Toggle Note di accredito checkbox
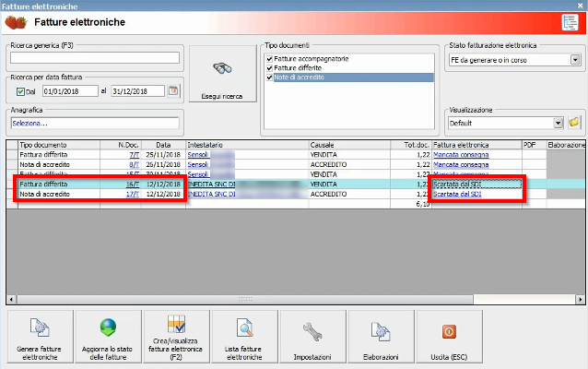The width and height of the screenshot is (588, 369). (x=270, y=77)
